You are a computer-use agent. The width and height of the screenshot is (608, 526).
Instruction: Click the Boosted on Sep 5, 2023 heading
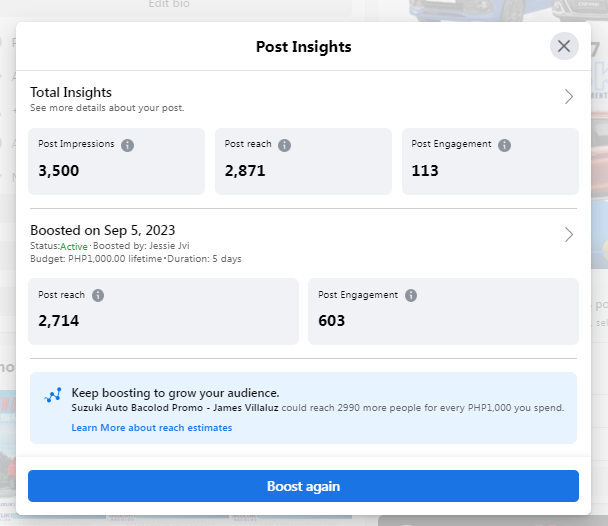(103, 230)
